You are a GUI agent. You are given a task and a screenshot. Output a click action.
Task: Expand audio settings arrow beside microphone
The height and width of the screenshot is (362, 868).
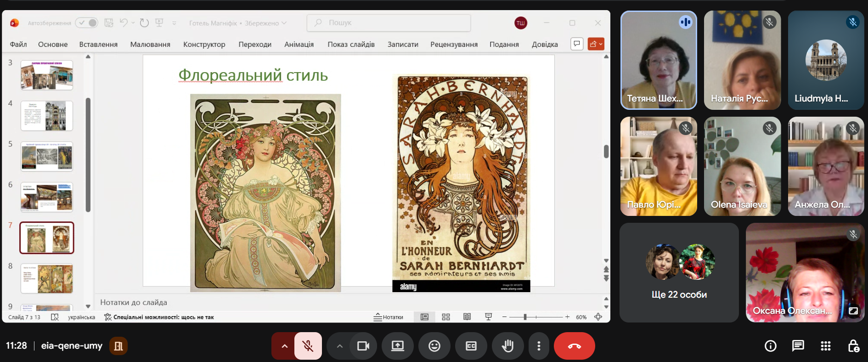coord(284,346)
